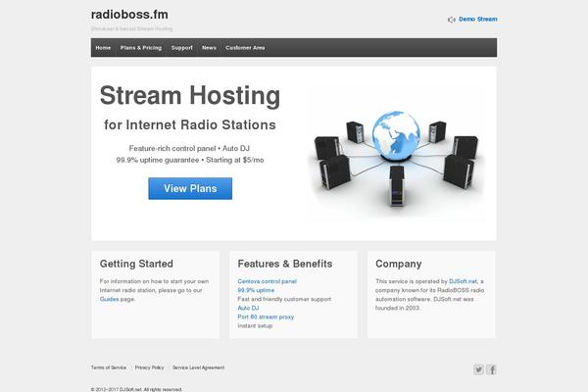Image resolution: width=588 pixels, height=392 pixels.
Task: Go to Home in navigation bar
Action: click(x=103, y=48)
